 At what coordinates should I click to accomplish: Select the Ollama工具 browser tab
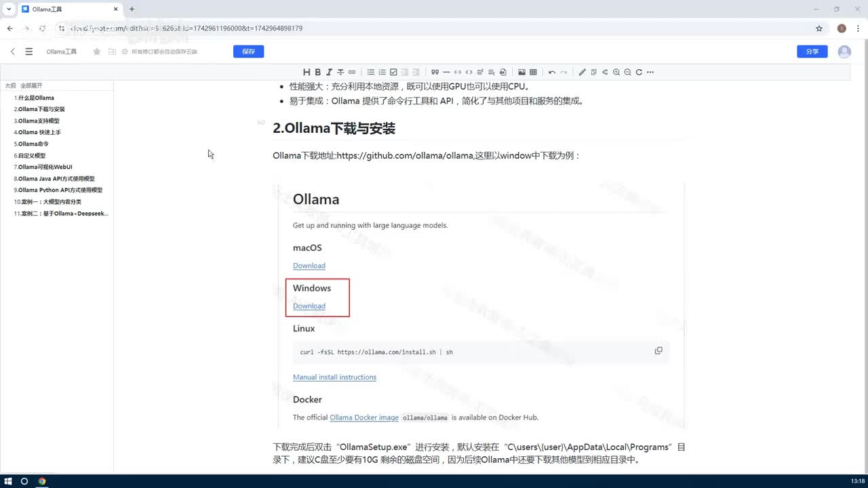(69, 9)
